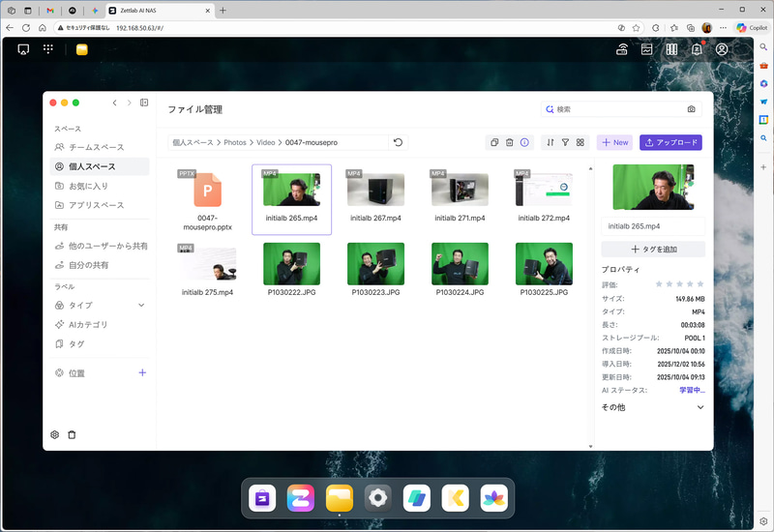Screen dimensions: 774x532
Task: Click the initialb 265.mp4 name field
Action: pyautogui.click(x=653, y=226)
